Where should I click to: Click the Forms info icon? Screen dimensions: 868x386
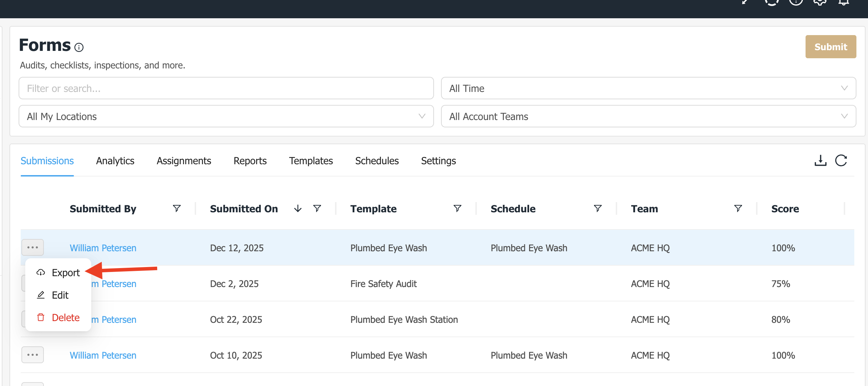79,47
